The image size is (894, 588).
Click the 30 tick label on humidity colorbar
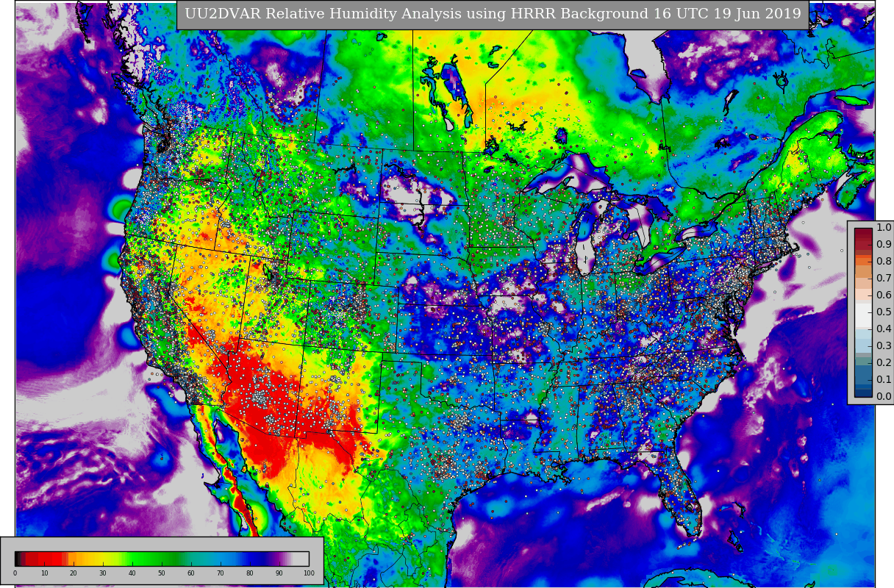pos(103,573)
